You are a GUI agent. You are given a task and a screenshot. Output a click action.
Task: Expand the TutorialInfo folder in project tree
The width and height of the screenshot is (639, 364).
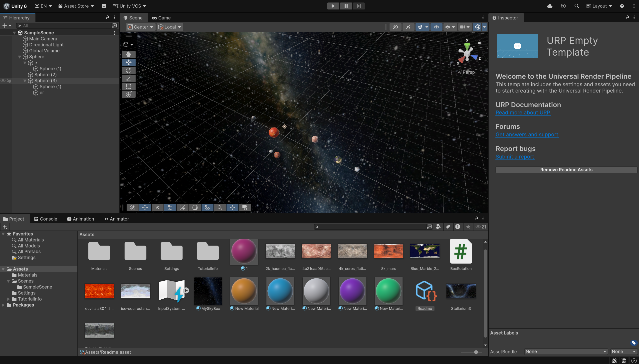tap(8, 299)
